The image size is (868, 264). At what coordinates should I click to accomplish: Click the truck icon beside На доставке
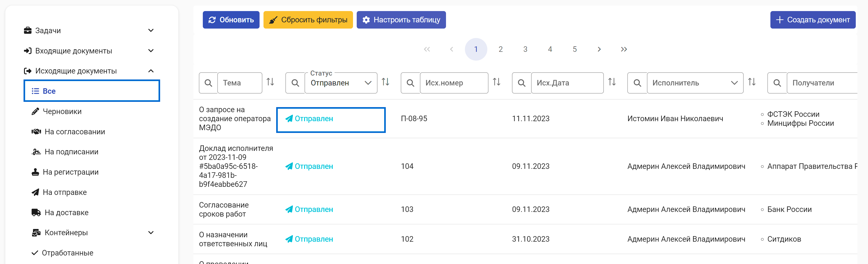pos(36,212)
